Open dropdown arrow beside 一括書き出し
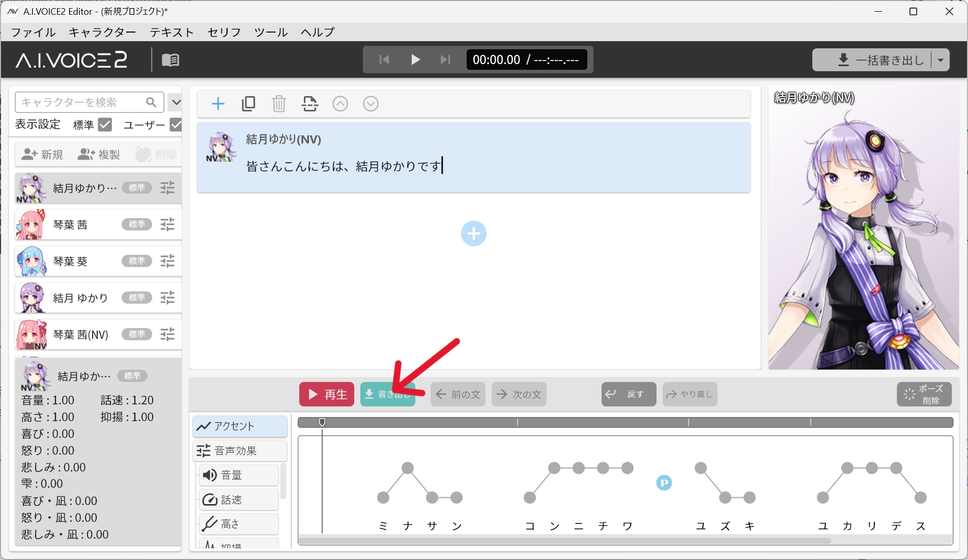Viewport: 968px width, 560px height. pyautogui.click(x=941, y=60)
